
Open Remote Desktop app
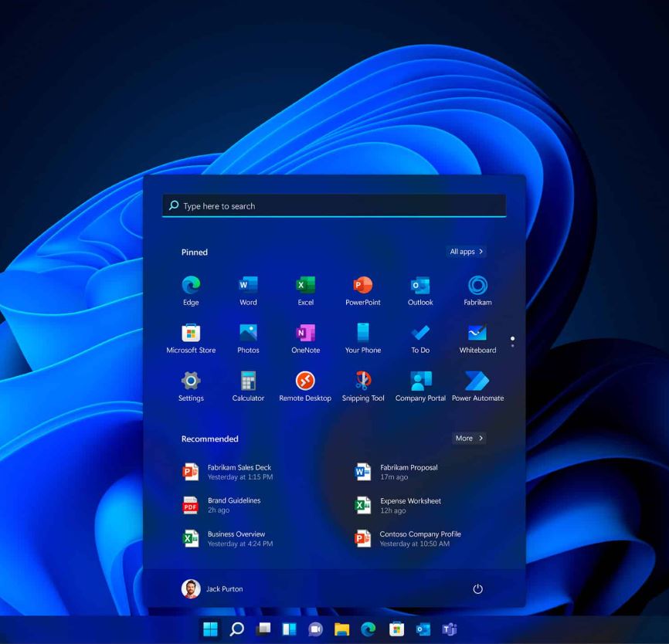pyautogui.click(x=305, y=381)
